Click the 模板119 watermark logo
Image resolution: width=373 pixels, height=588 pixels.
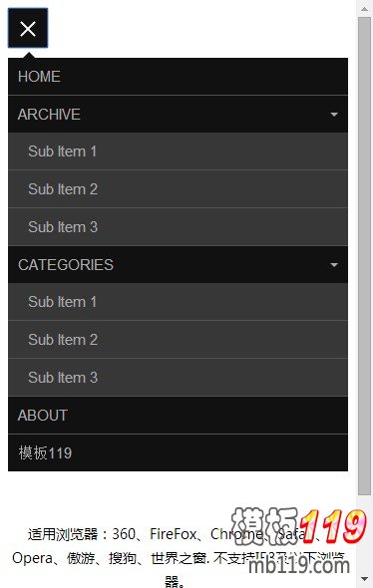(298, 526)
